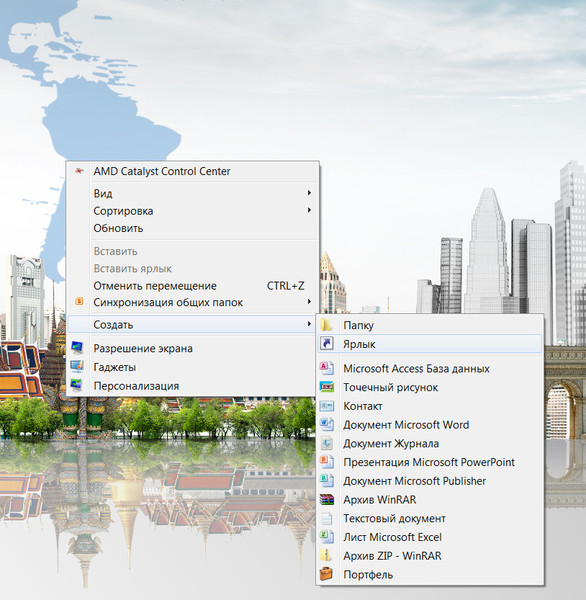This screenshot has width=586, height=600.
Task: Click the PowerPoint presentation icon
Action: click(x=326, y=462)
